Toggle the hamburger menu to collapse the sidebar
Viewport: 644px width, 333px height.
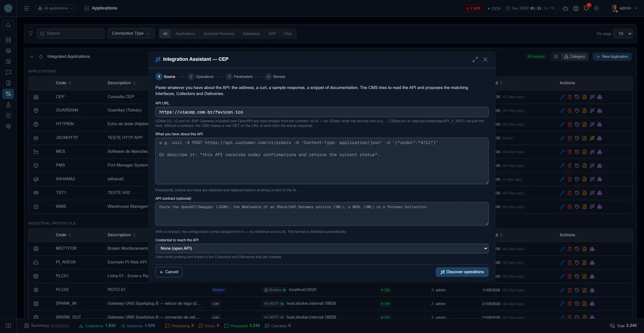27,8
